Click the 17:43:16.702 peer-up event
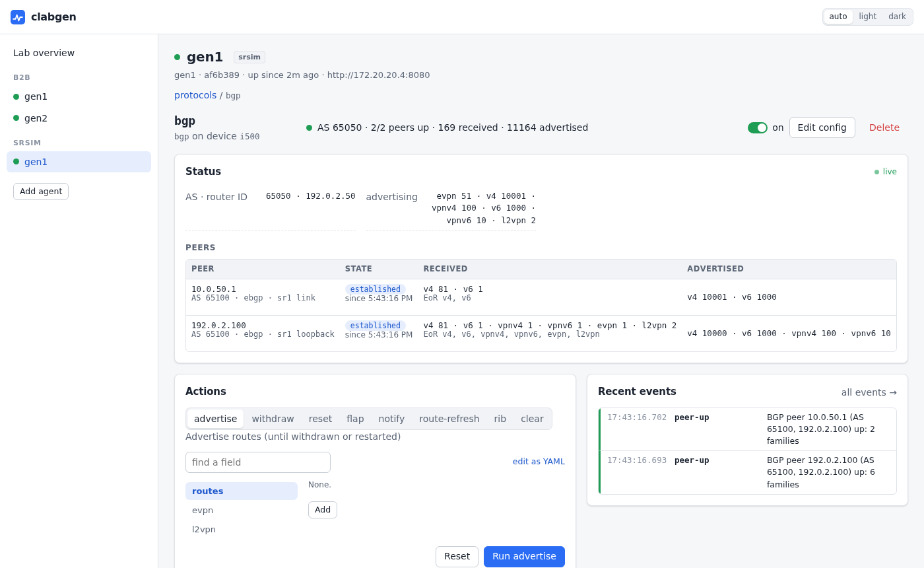The image size is (924, 568). pos(748,429)
